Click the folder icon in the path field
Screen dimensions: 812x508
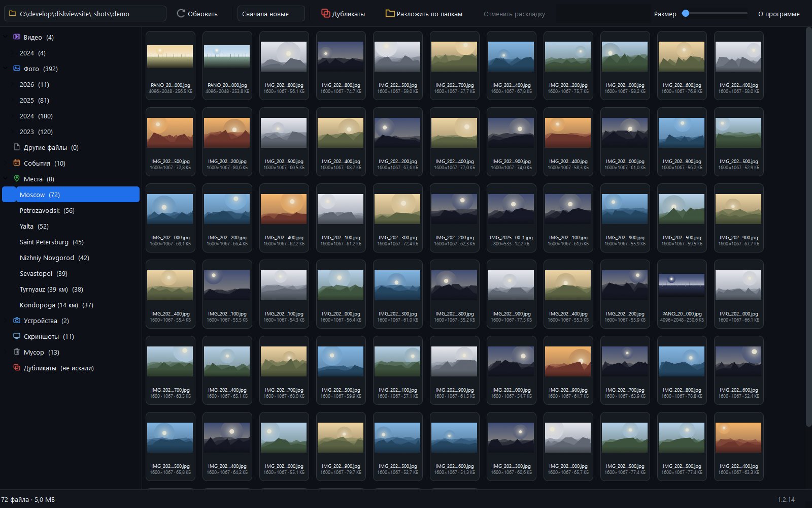pyautogui.click(x=13, y=14)
